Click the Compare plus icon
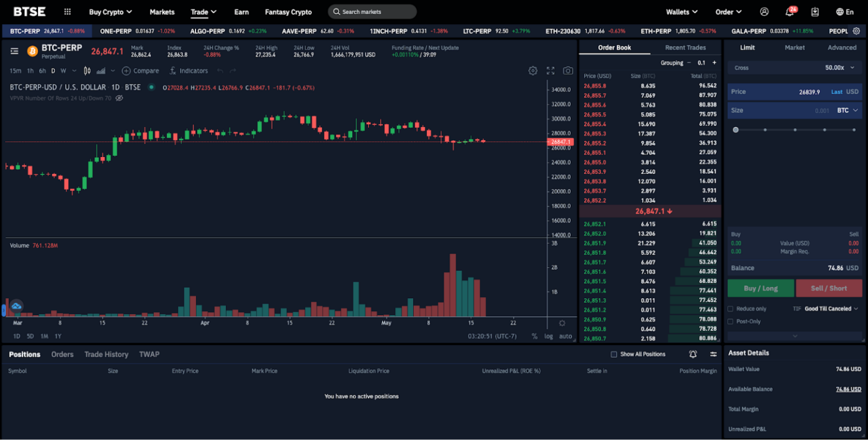The width and height of the screenshot is (868, 440). tap(126, 71)
